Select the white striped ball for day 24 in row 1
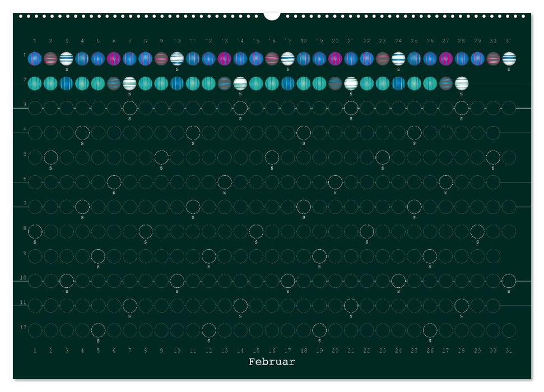The height and width of the screenshot is (392, 544). coord(398,59)
